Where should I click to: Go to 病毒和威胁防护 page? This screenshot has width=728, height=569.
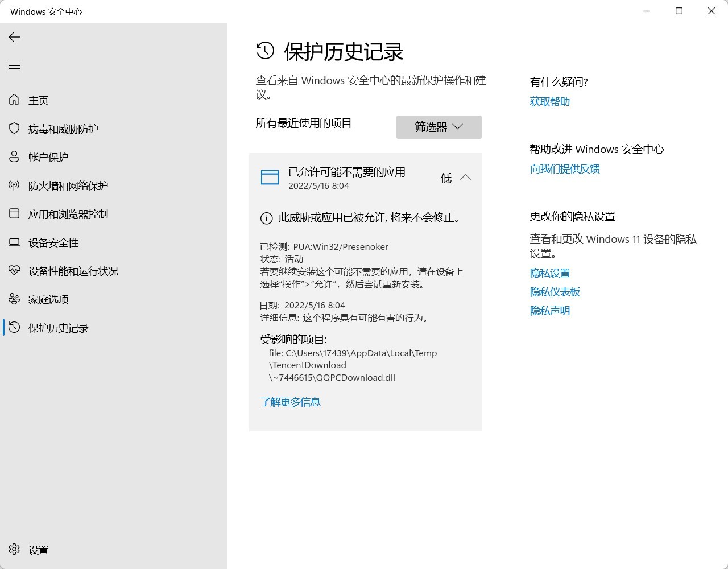(x=63, y=129)
